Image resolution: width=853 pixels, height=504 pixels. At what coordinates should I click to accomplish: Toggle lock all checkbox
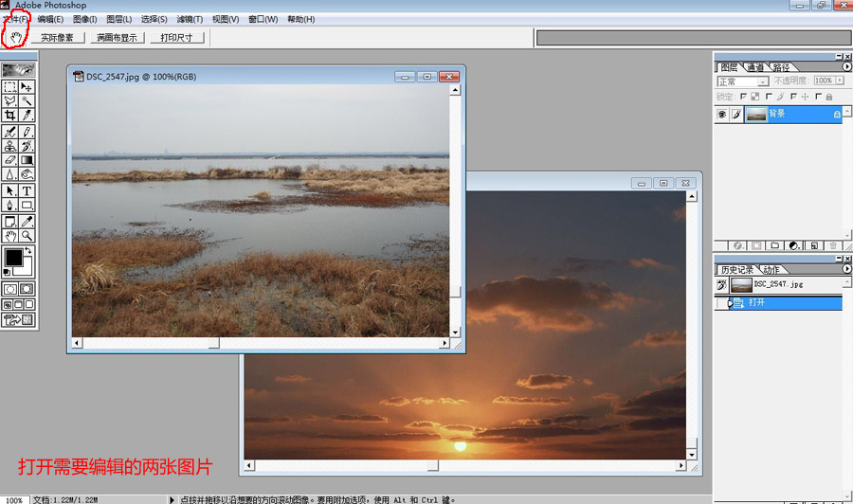pos(819,97)
